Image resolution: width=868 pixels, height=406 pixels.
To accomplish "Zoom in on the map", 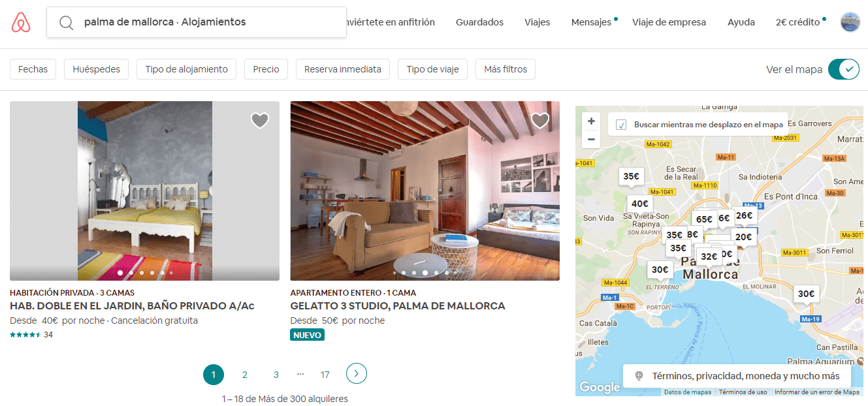I will pos(591,121).
